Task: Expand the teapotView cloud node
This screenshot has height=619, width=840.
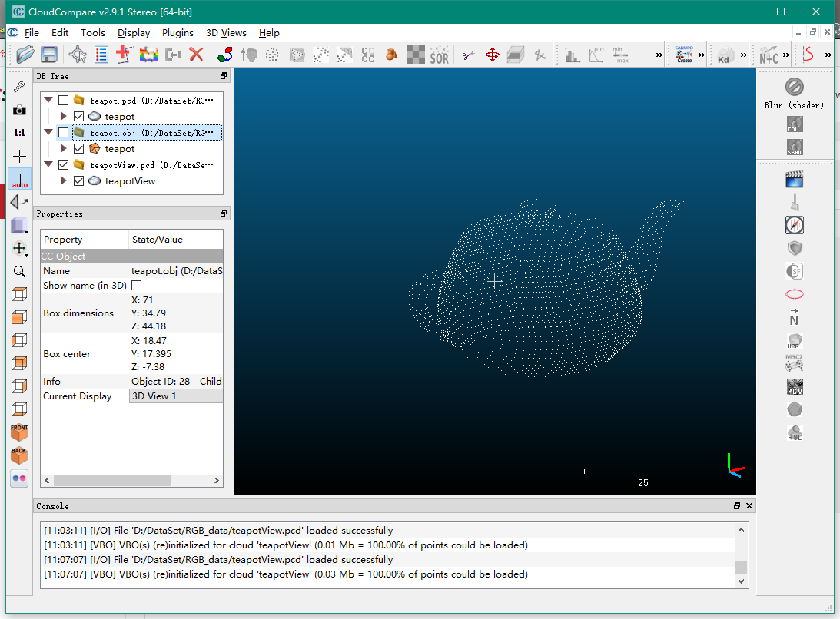Action: click(x=63, y=181)
